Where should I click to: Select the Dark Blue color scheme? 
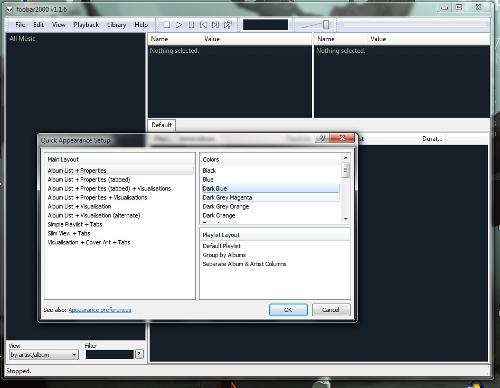pos(271,189)
